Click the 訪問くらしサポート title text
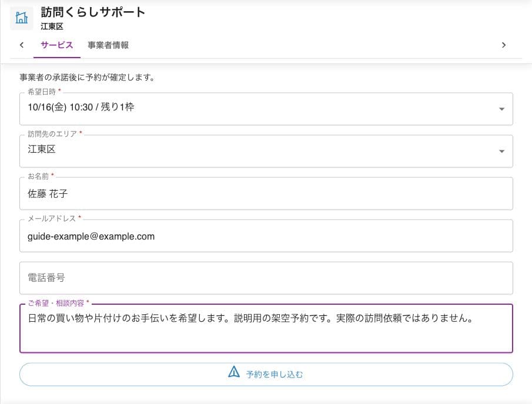 coord(93,12)
